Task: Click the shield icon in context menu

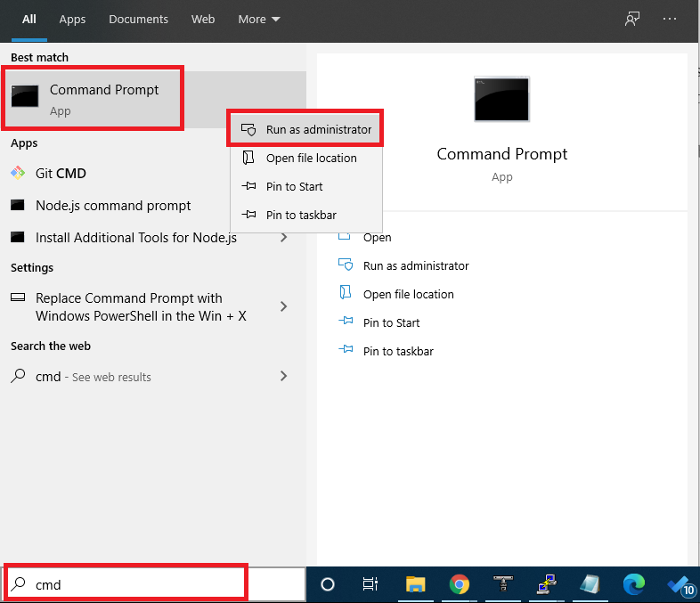Action: coord(248,129)
